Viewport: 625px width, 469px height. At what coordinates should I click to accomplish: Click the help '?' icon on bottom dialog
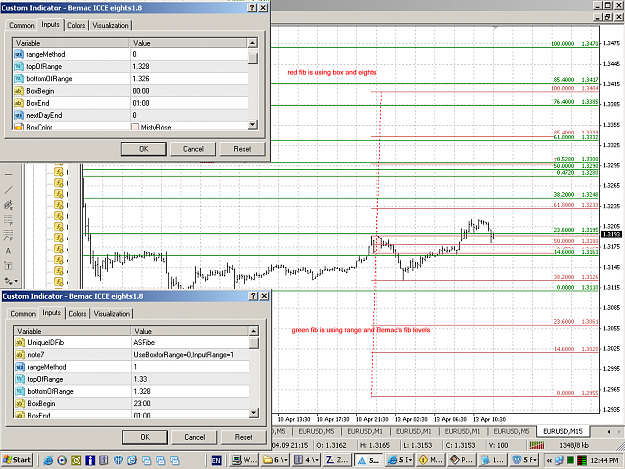pos(253,296)
